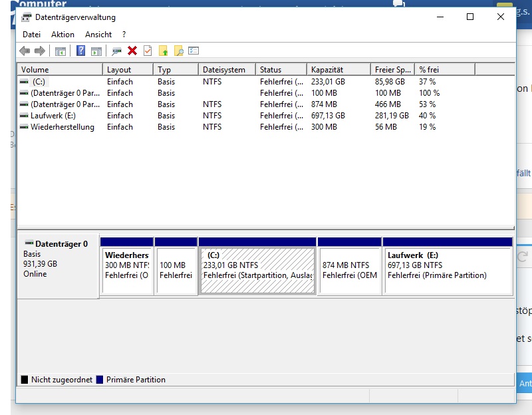532x415 pixels.
Task: Select the Wiederhers 300 MB partition block
Action: 127,266
